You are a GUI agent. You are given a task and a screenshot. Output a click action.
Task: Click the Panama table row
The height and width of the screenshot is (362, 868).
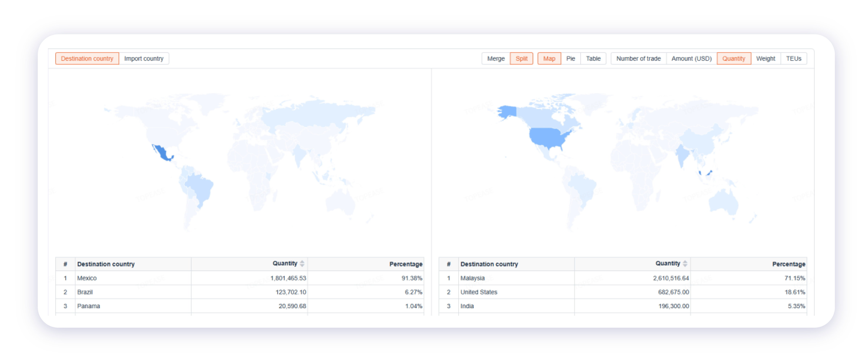pyautogui.click(x=240, y=306)
